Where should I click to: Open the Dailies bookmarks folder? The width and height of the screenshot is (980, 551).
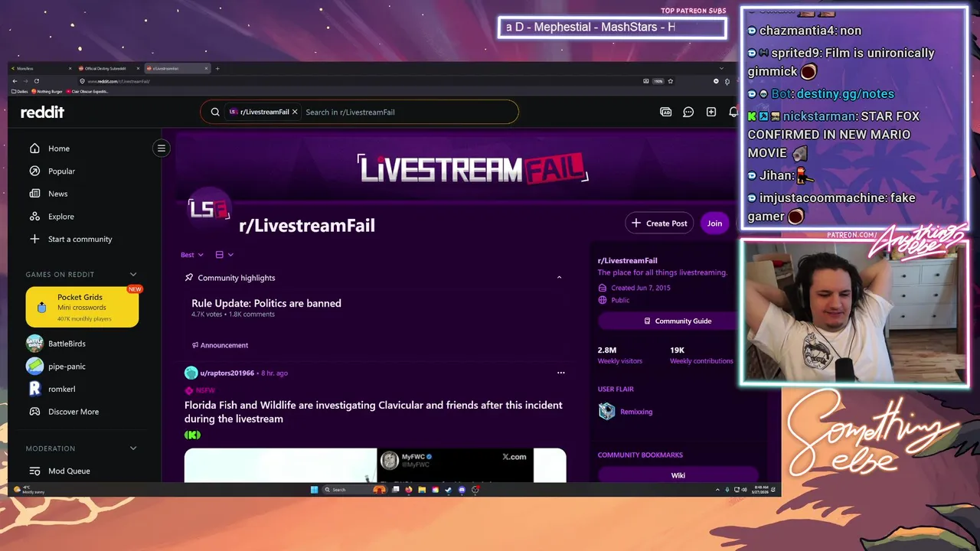pyautogui.click(x=19, y=91)
